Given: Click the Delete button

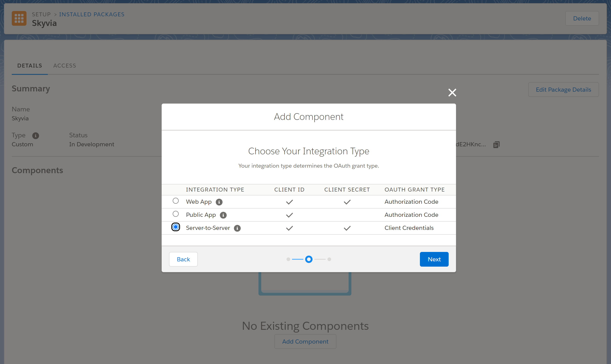Looking at the screenshot, I should pyautogui.click(x=582, y=18).
